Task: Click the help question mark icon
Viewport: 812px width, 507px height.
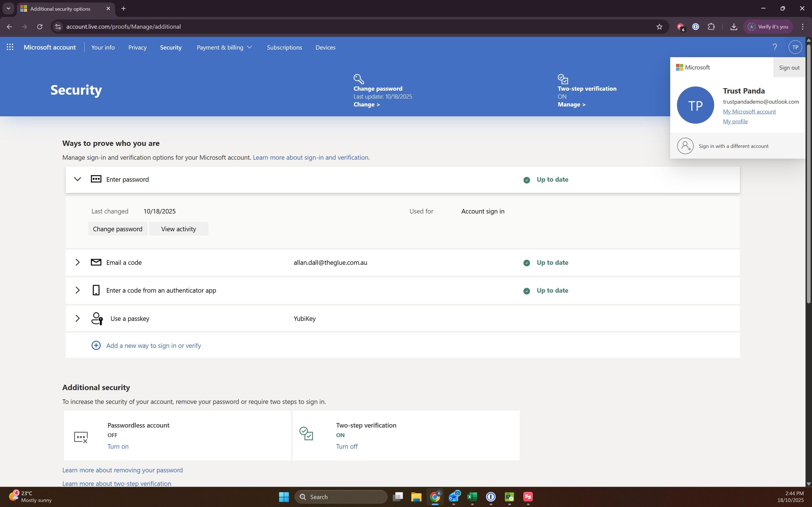Action: coord(775,47)
